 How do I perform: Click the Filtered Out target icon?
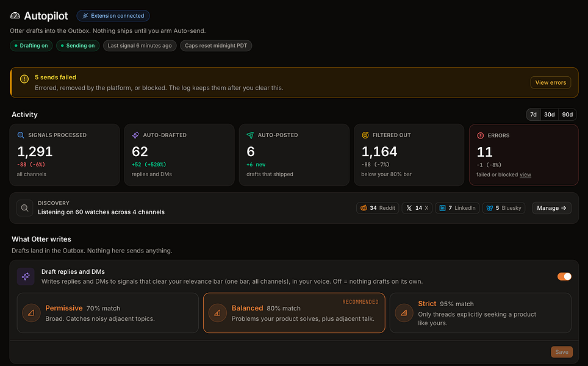coord(365,135)
